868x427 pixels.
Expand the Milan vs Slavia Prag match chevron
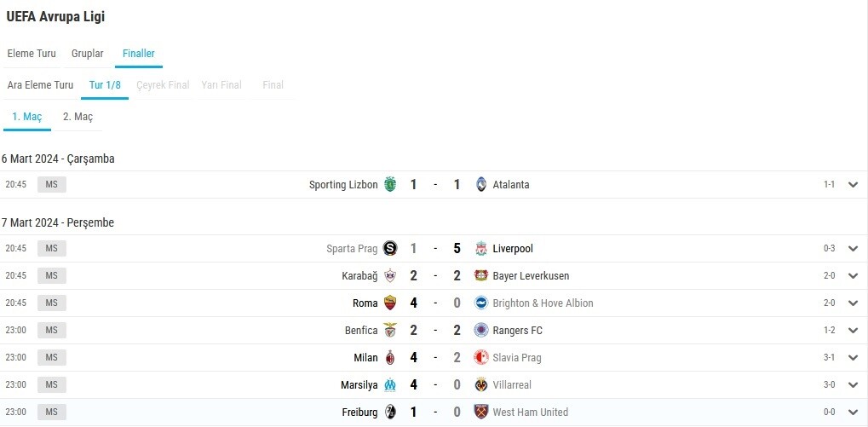point(853,358)
